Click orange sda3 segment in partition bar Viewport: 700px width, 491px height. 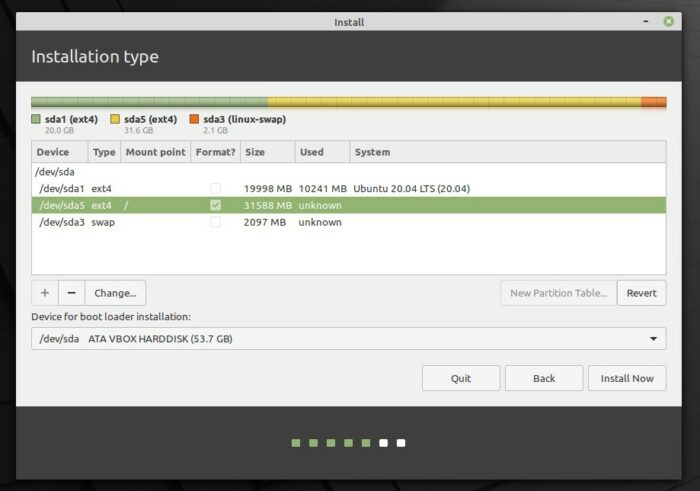click(654, 102)
